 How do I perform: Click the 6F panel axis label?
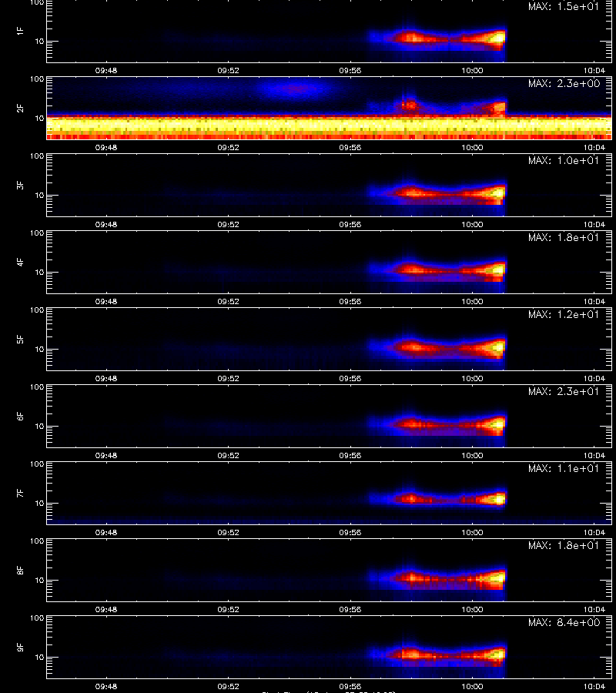coord(20,417)
